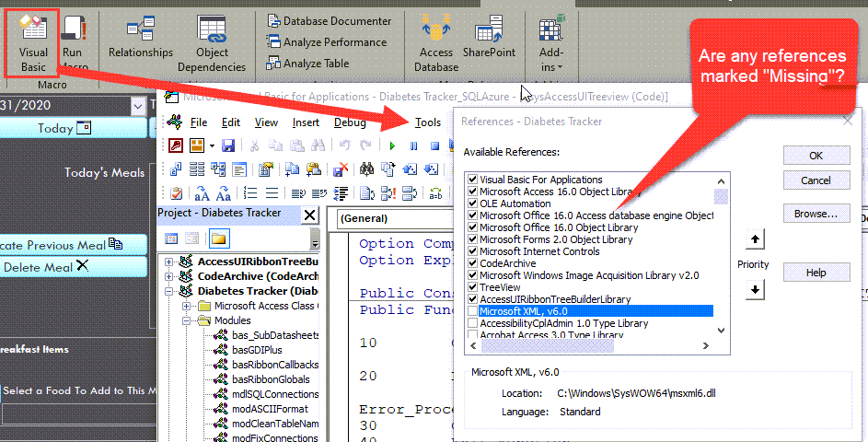Expand the AccessUIRibbonTreeBuilder project node

(x=168, y=262)
